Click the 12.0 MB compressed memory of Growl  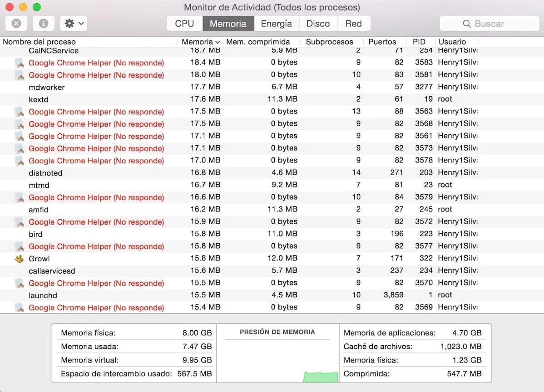(282, 258)
